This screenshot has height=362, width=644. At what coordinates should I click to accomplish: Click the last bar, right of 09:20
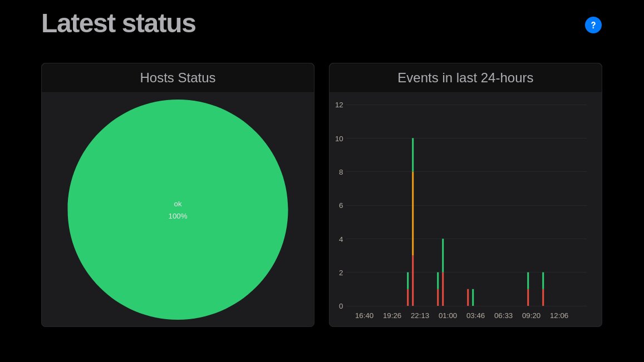543,289
